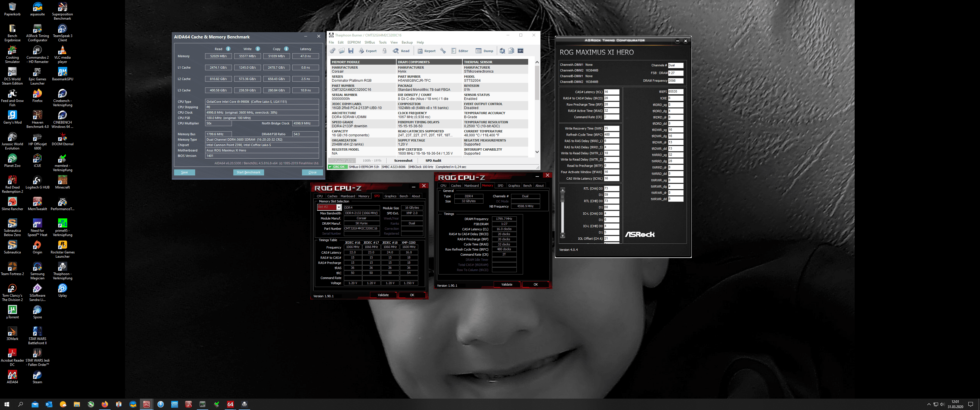980x410 pixels.
Task: Click the Memory Latency value 47.0 ns in AIDA64
Action: click(305, 56)
